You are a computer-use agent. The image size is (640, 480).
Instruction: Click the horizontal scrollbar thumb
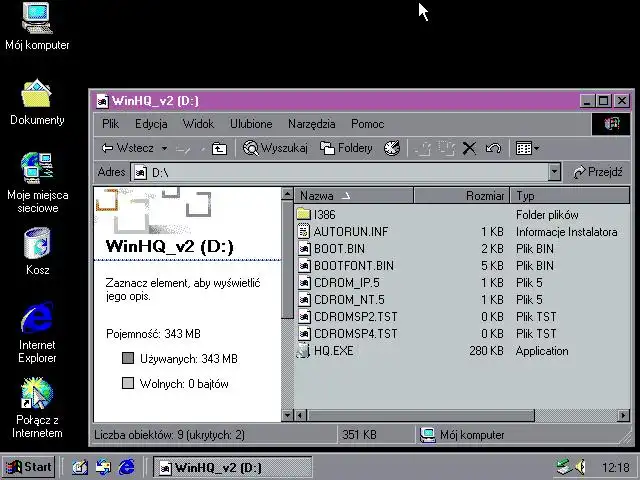tap(420, 416)
